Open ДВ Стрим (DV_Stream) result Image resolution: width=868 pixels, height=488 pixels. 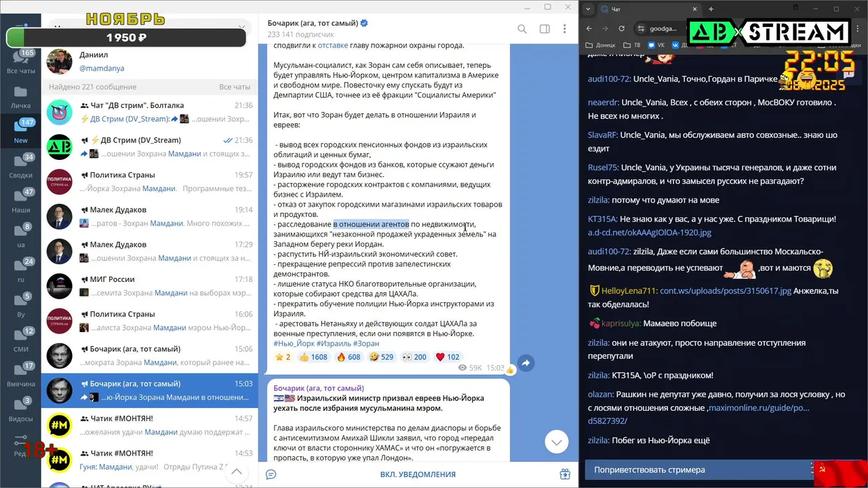(149, 147)
